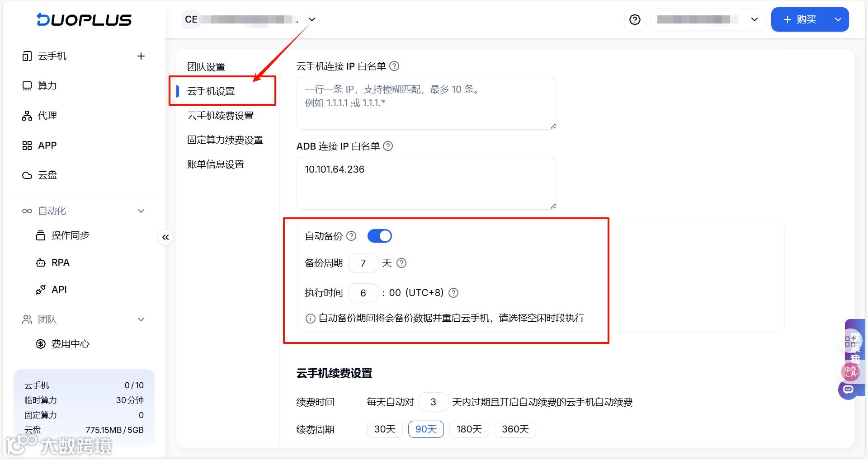Viewport: 868px width, 460px height.
Task: Click help icon beside 云手机连接 IP 白名单
Action: [394, 66]
